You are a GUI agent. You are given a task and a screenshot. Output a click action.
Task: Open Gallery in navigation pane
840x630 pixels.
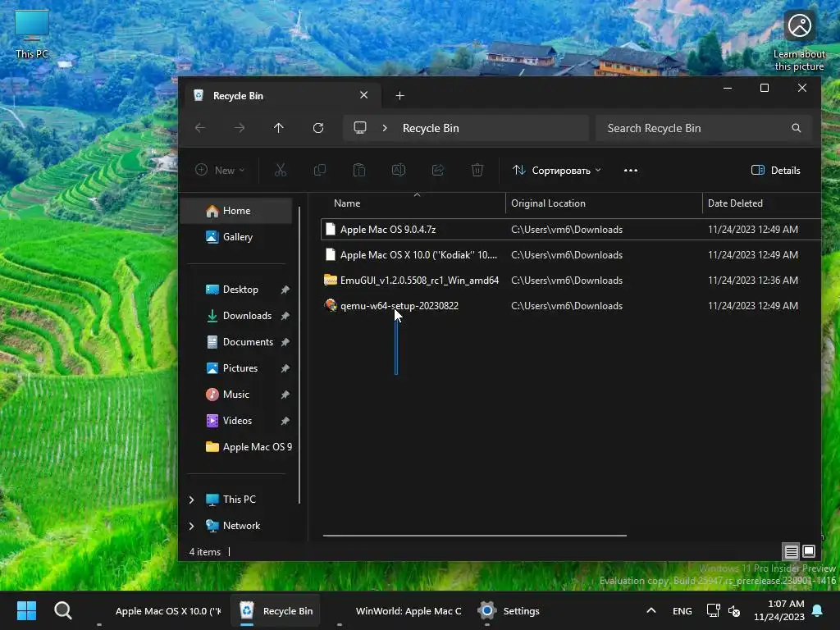[x=237, y=237]
